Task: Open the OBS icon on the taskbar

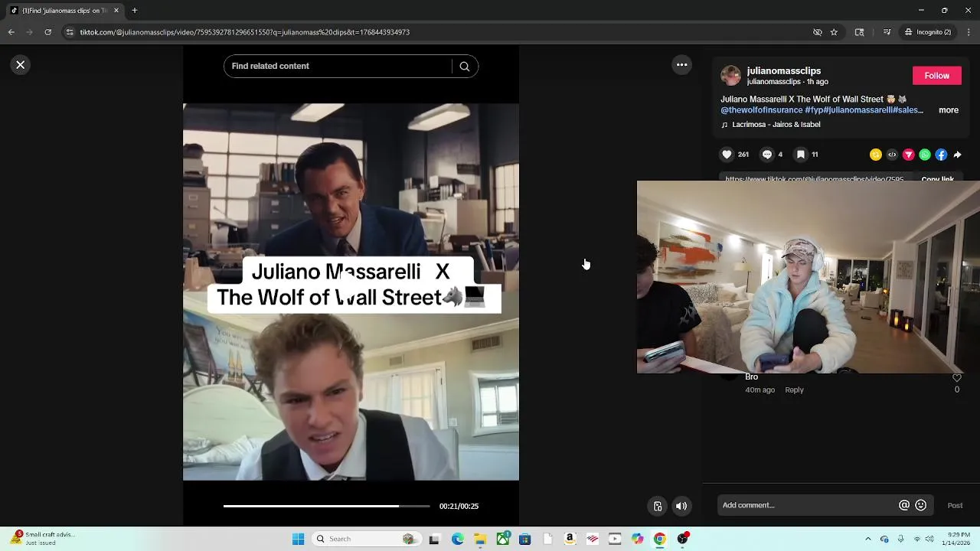Action: pyautogui.click(x=682, y=540)
